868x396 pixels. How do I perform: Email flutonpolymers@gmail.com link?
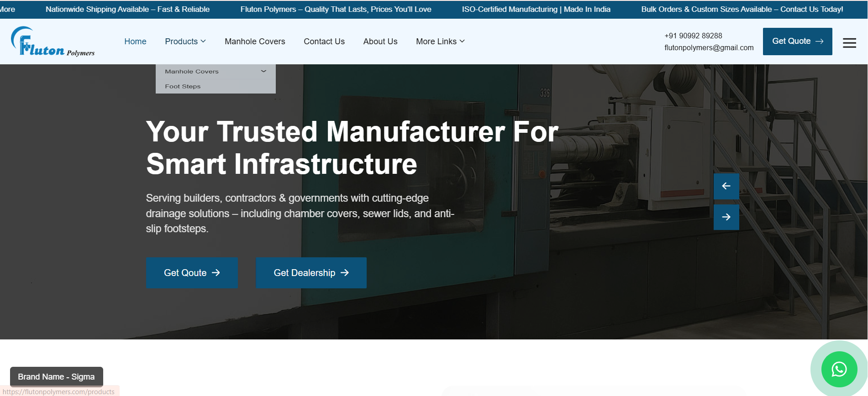coord(709,47)
